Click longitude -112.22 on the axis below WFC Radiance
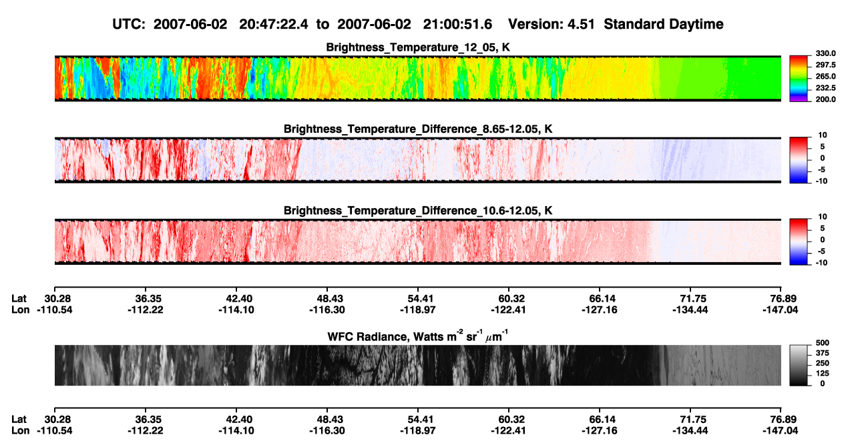The image size is (868, 445). [144, 430]
